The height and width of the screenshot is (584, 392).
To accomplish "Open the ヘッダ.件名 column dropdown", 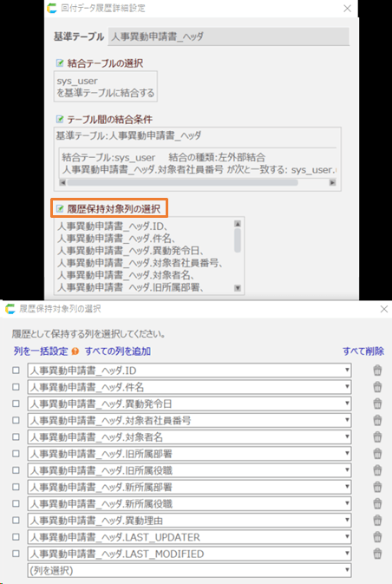I will (189, 387).
